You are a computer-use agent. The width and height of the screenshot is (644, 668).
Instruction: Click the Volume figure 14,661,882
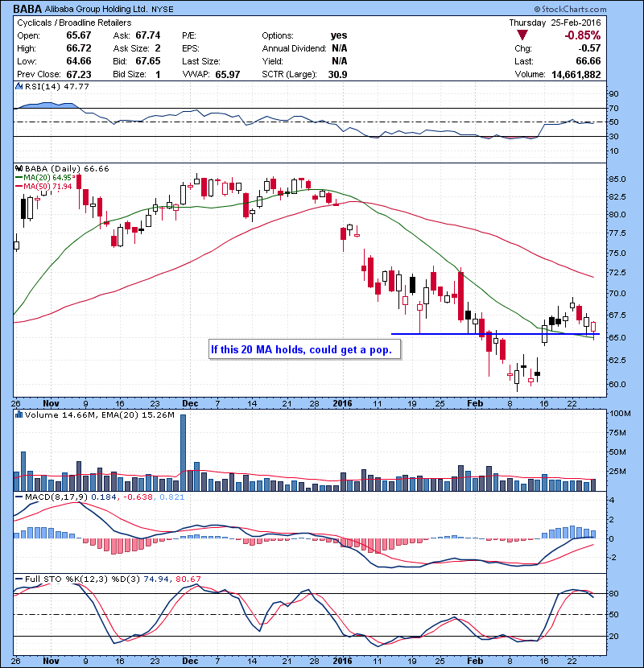tap(576, 75)
